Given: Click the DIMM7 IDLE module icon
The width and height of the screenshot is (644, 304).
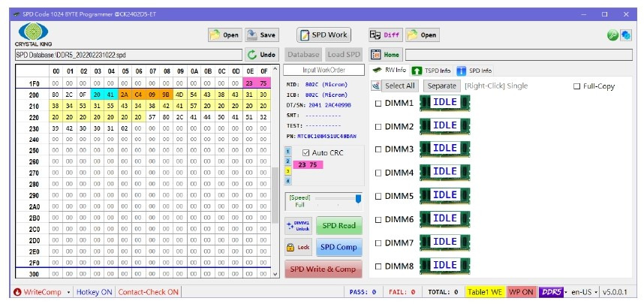Looking at the screenshot, I should [445, 242].
